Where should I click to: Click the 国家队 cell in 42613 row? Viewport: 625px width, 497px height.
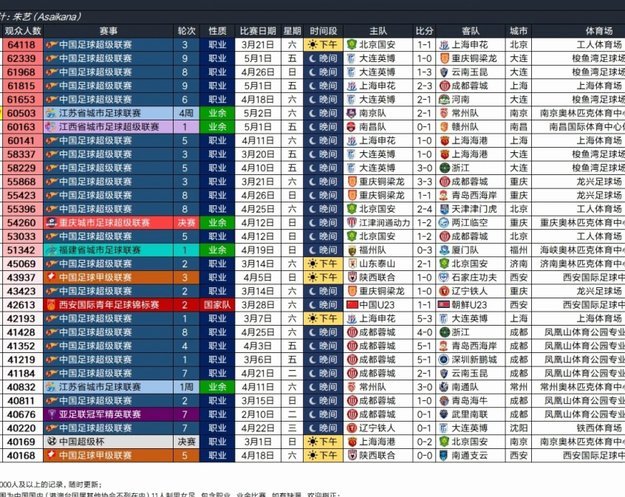tap(217, 304)
